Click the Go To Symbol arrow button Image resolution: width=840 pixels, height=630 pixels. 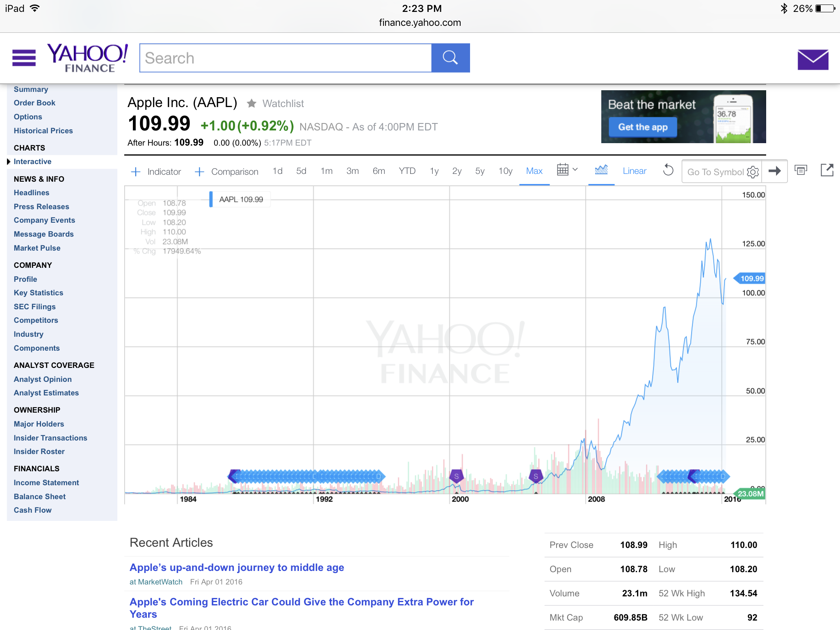coord(774,171)
